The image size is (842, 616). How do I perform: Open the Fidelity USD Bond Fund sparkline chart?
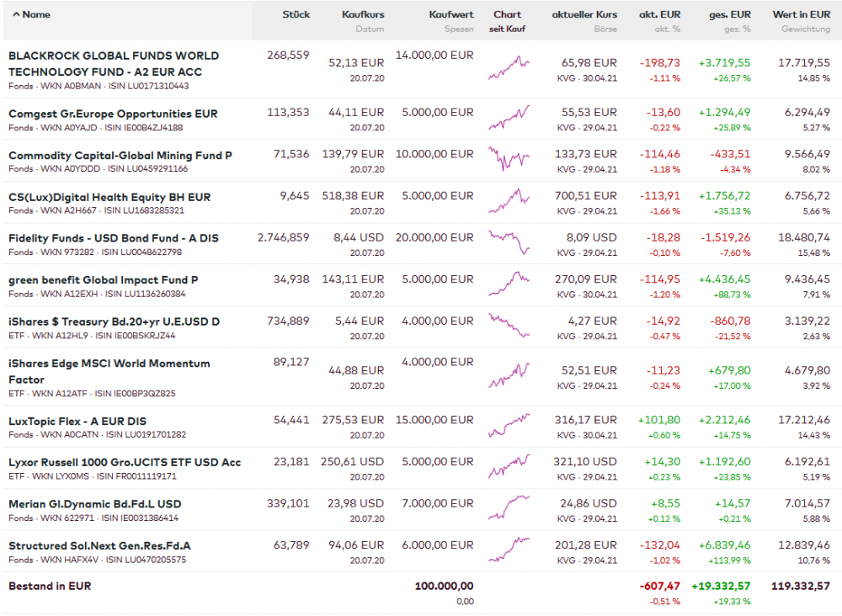pos(509,242)
